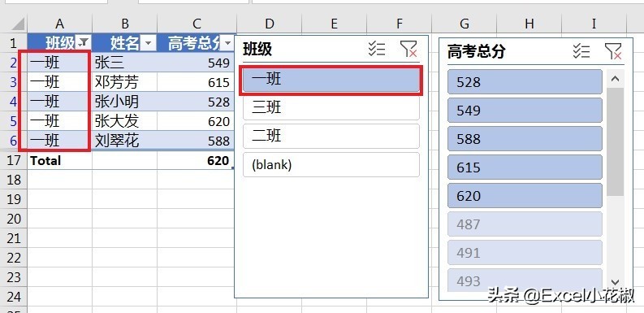This screenshot has width=644, height=313.
Task: Click cell containing 张小明
Action: tap(125, 102)
